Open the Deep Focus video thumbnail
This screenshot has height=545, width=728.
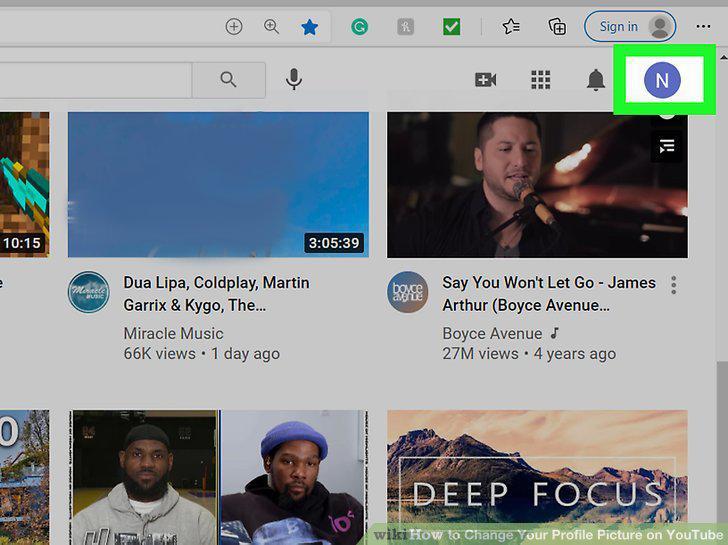pos(537,477)
